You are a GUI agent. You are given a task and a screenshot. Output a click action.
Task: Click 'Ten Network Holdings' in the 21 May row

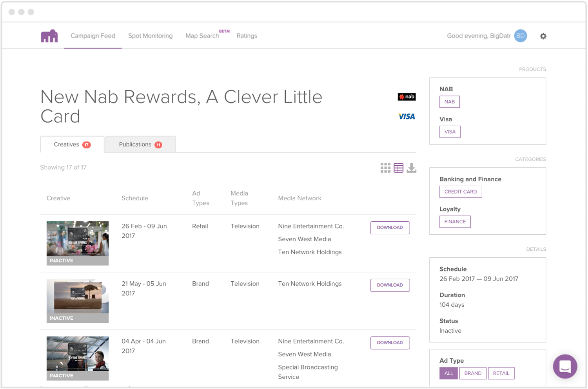(310, 284)
